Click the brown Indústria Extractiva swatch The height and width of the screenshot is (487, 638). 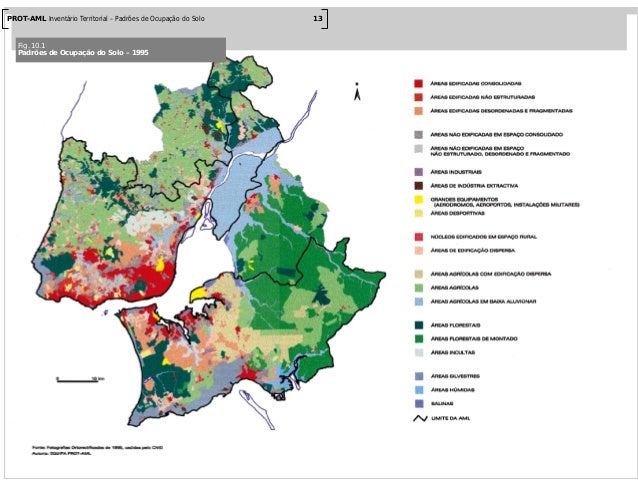tap(418, 186)
